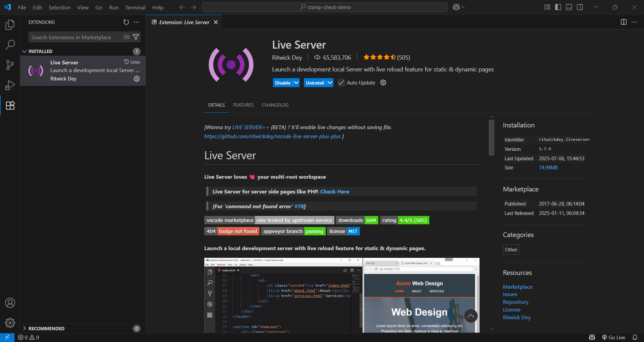Select the DETAILS tab
The image size is (644, 342).
pyautogui.click(x=216, y=105)
